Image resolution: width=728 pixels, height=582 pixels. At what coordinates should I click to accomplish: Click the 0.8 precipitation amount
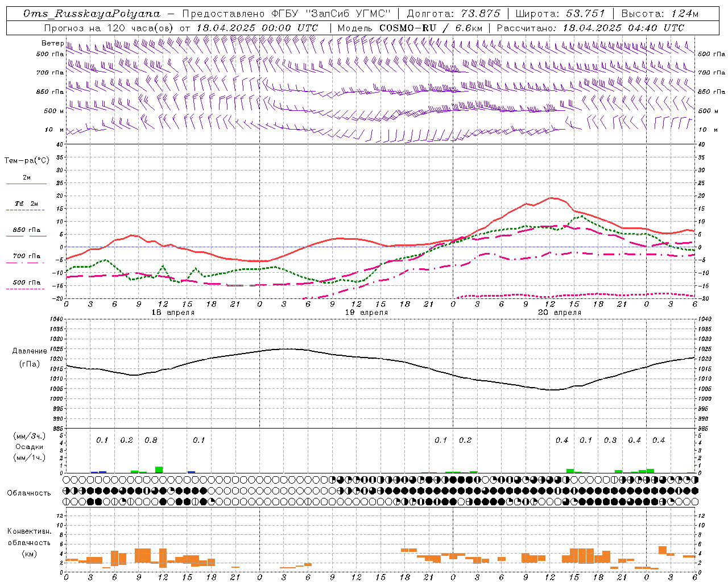pos(151,440)
